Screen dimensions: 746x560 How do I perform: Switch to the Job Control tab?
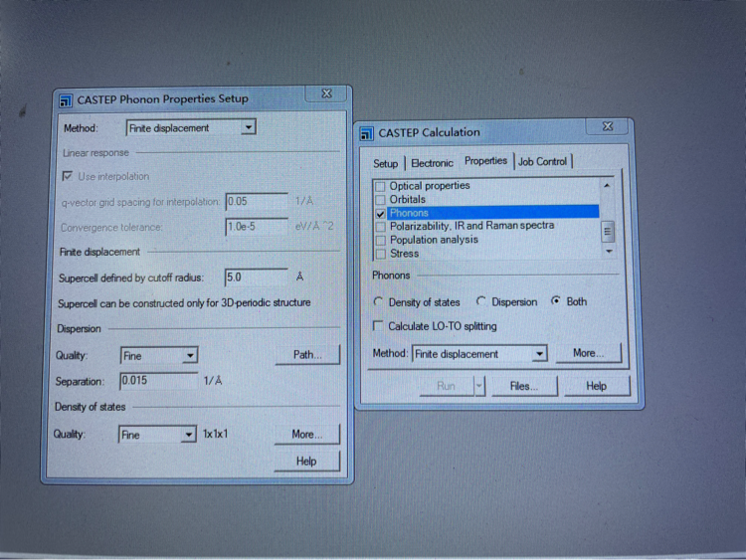click(543, 161)
